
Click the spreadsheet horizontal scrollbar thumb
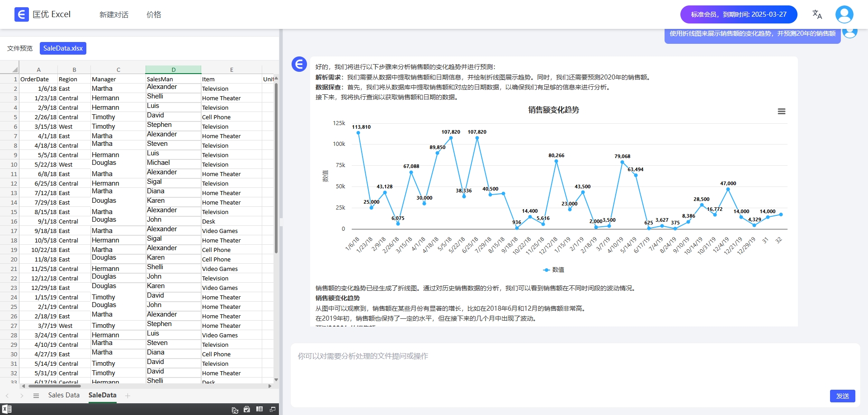point(54,386)
